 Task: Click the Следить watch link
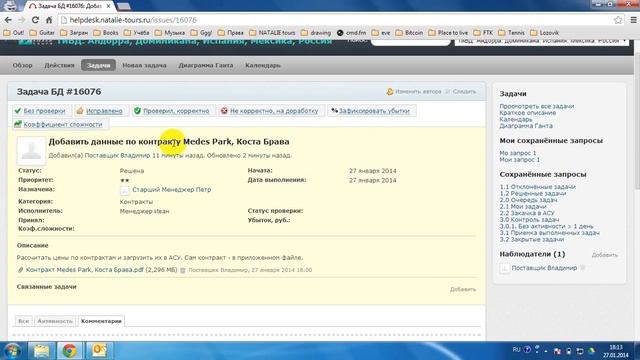point(461,91)
